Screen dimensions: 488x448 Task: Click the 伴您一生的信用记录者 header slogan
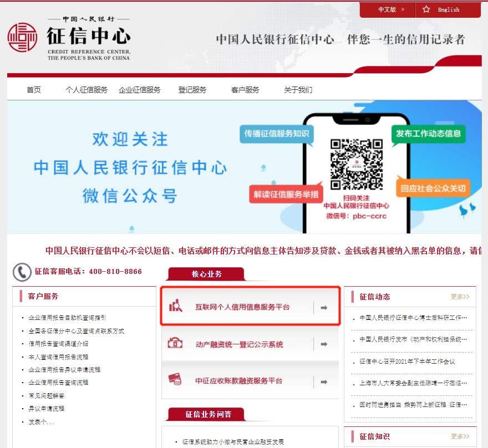coord(406,39)
